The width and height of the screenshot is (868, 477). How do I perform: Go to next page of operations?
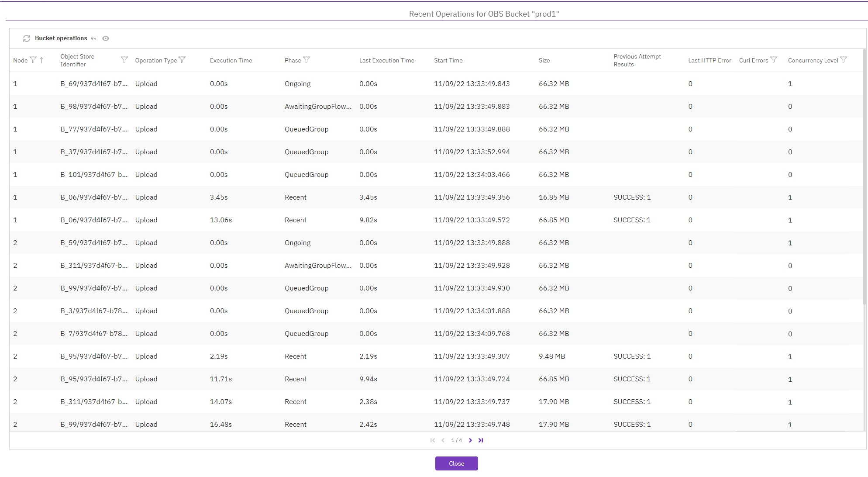click(470, 440)
